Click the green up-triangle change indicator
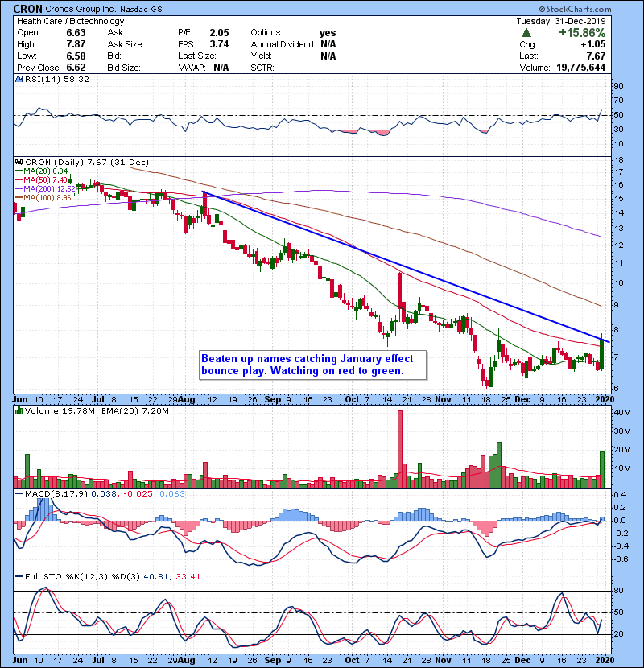 point(526,33)
